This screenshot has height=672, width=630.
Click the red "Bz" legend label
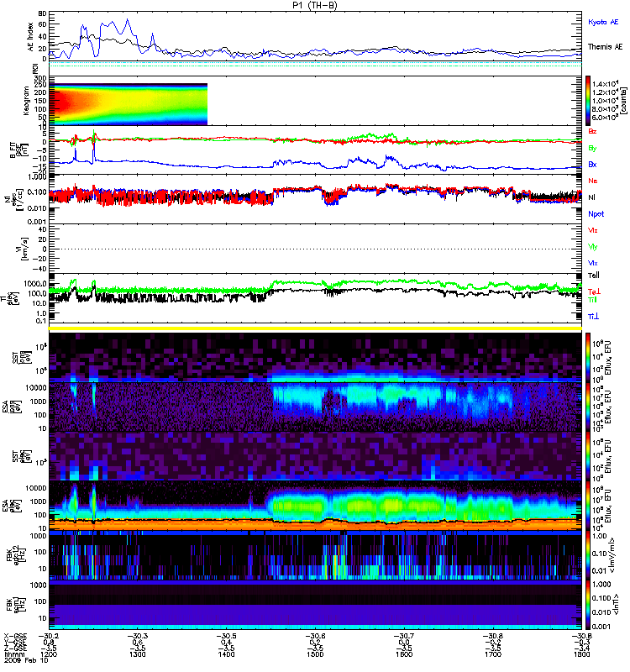click(x=592, y=131)
